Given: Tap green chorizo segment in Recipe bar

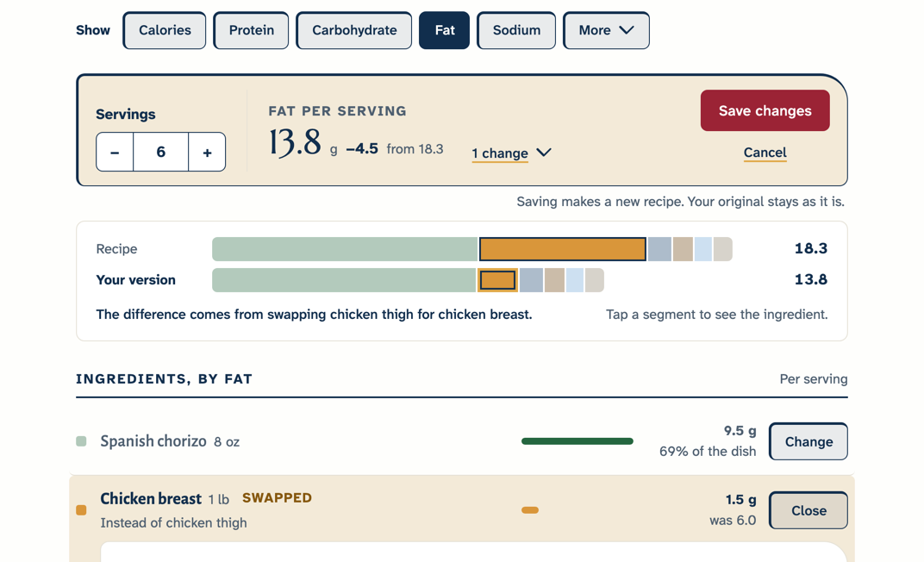Looking at the screenshot, I should click(x=345, y=249).
